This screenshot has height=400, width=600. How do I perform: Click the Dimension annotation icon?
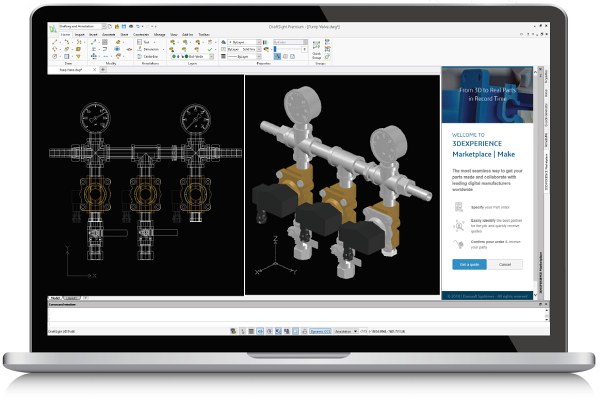pos(139,49)
